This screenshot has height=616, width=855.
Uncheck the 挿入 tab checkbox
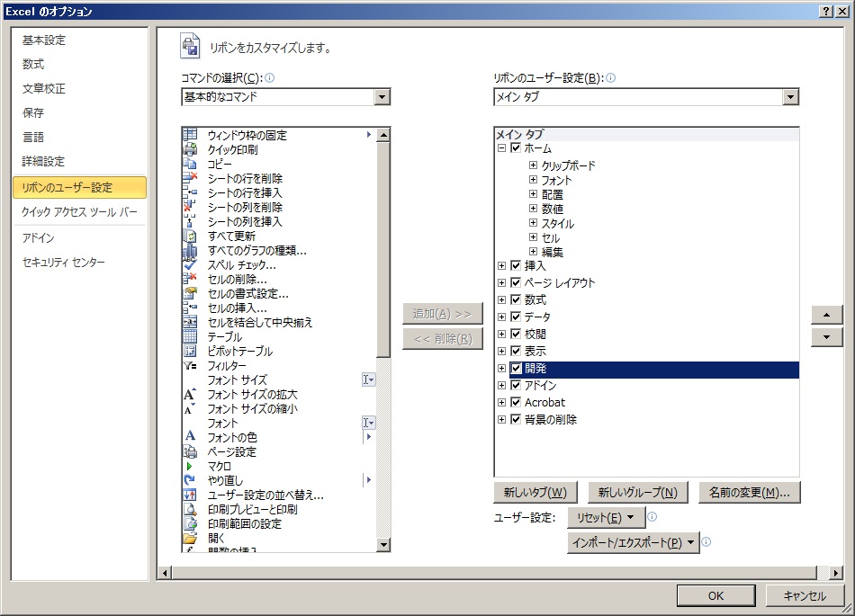(516, 265)
